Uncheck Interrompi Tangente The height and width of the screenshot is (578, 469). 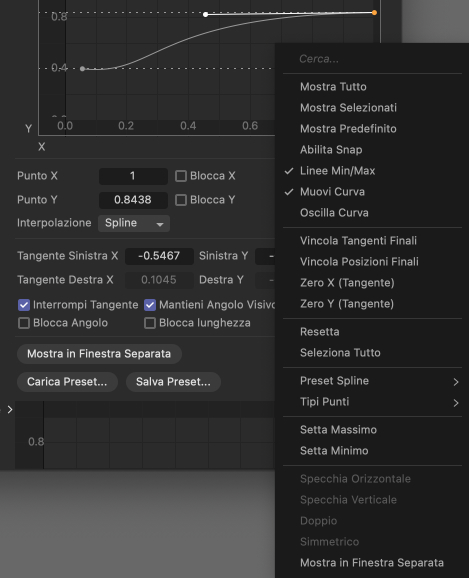point(24,305)
